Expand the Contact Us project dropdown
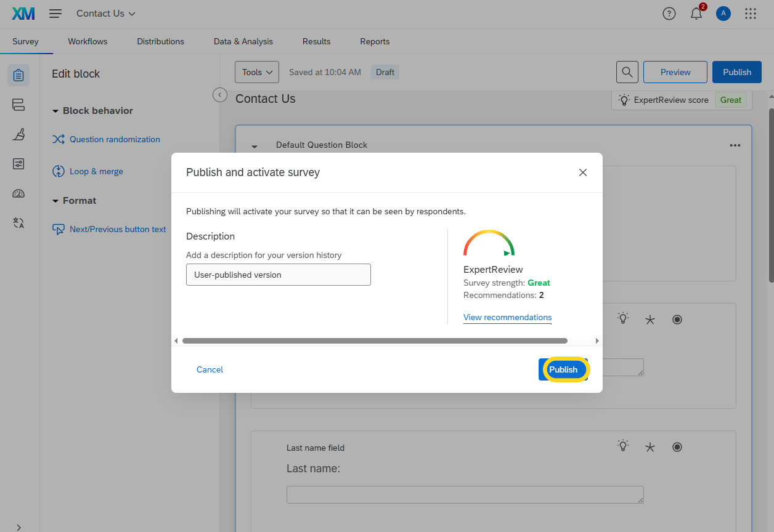The width and height of the screenshot is (774, 532). tap(105, 14)
